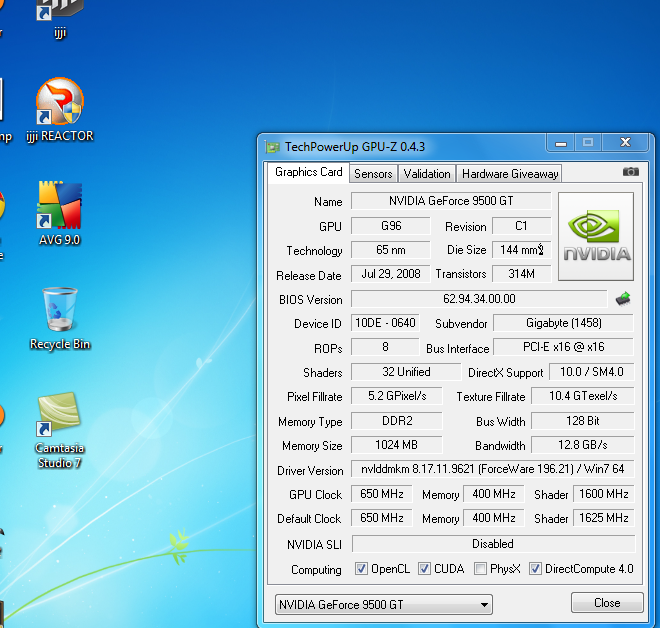
Task: Open the Validation tab
Action: pos(427,174)
